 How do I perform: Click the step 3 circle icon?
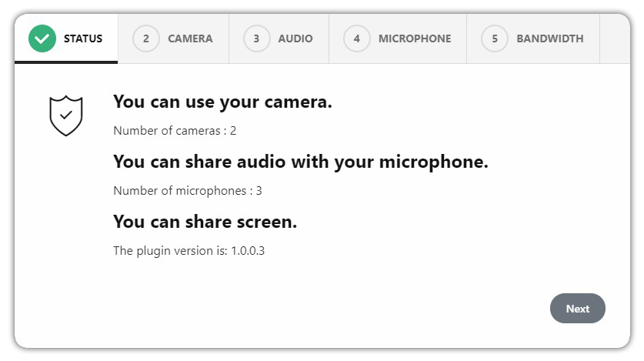(256, 38)
